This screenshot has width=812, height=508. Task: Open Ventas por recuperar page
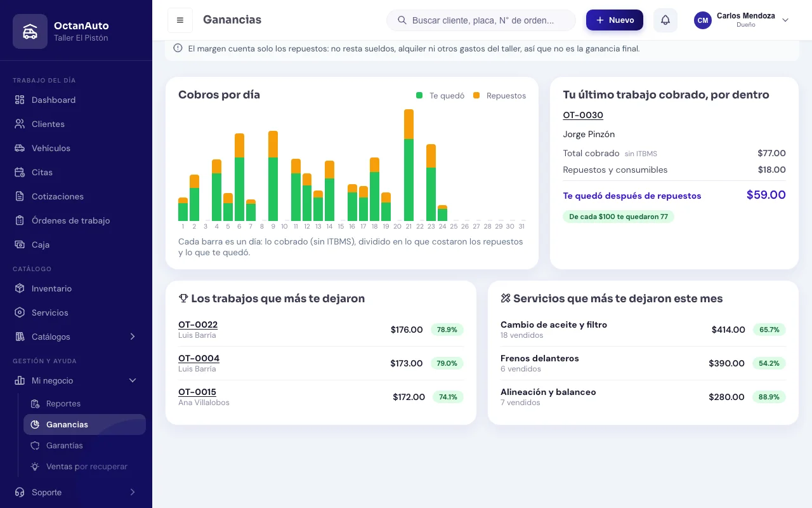point(84,466)
